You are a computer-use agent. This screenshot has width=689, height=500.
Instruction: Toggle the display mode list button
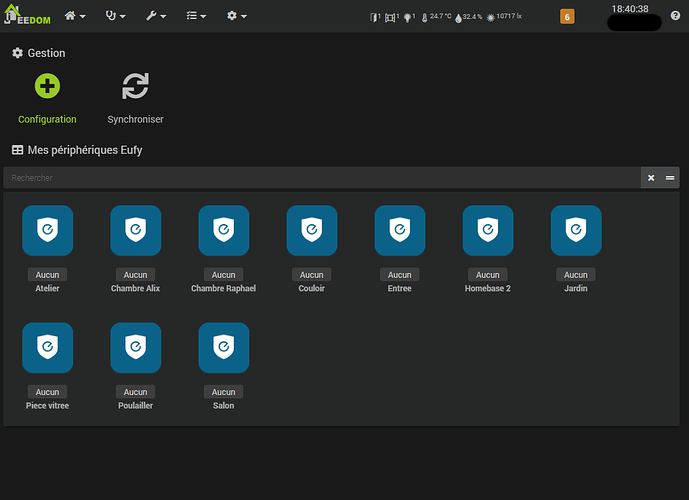point(670,178)
